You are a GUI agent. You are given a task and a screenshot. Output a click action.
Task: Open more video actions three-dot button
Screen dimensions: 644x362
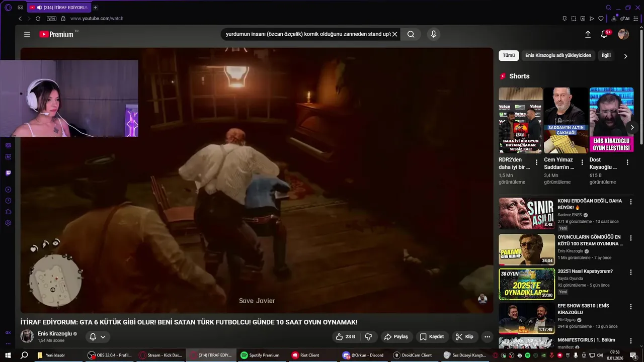(487, 337)
